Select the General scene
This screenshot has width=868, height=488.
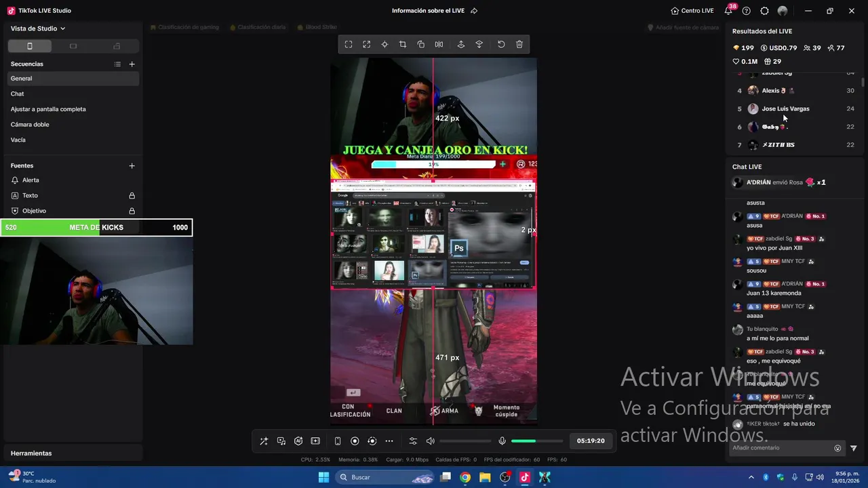pyautogui.click(x=73, y=79)
